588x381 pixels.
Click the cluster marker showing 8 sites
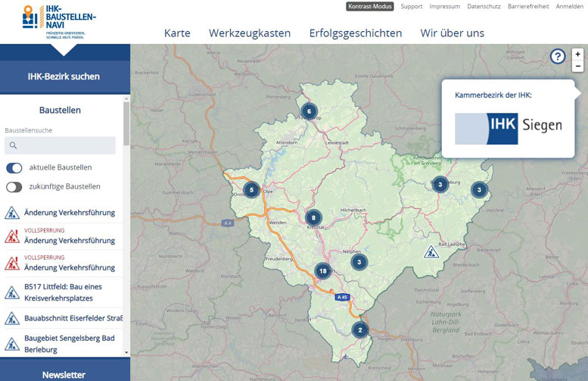point(313,217)
